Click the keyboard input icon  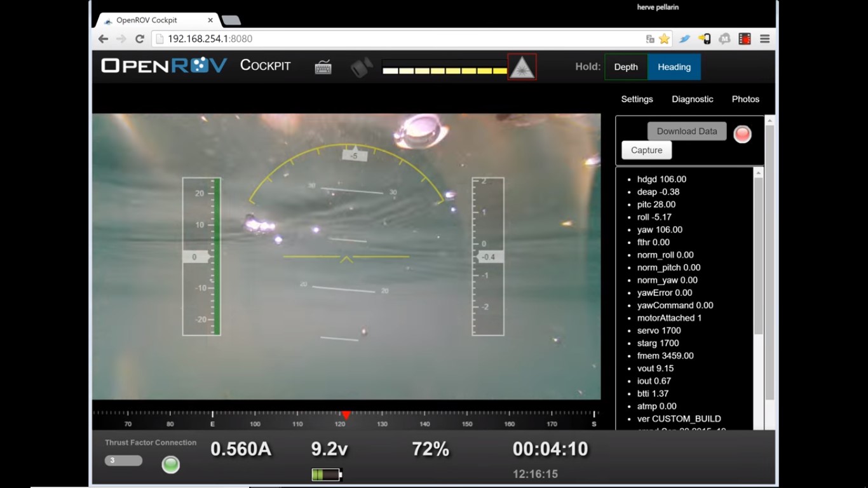[x=323, y=66]
